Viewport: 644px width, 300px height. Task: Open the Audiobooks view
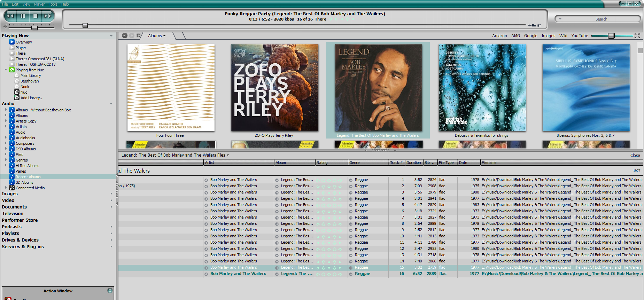[25, 138]
